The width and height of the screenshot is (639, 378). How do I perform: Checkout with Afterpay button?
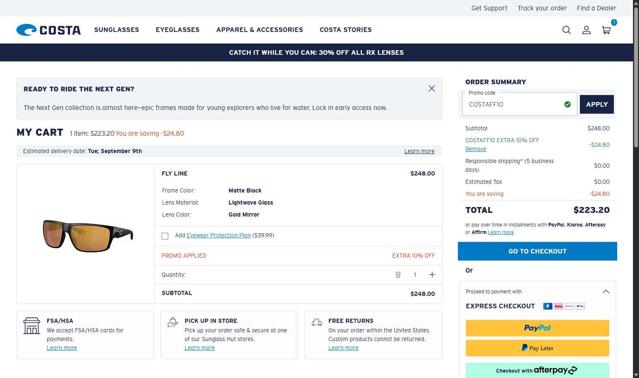coord(537,370)
